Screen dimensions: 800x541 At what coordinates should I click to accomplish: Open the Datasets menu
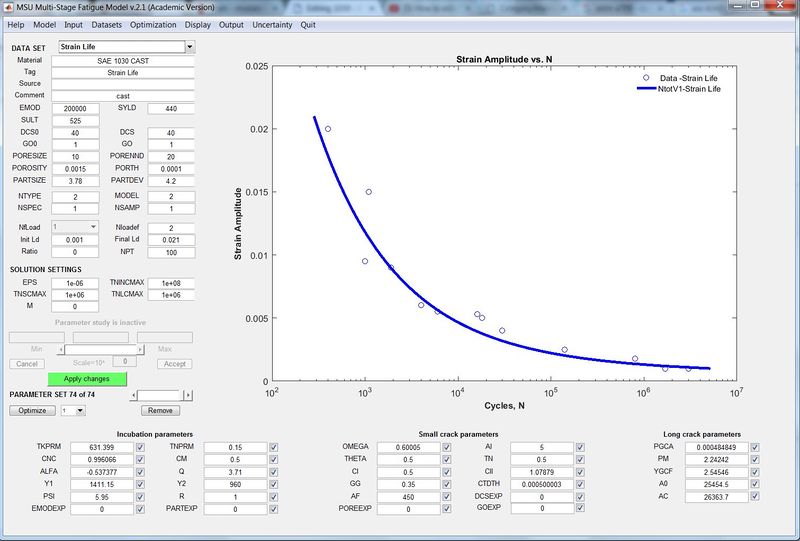(107, 23)
